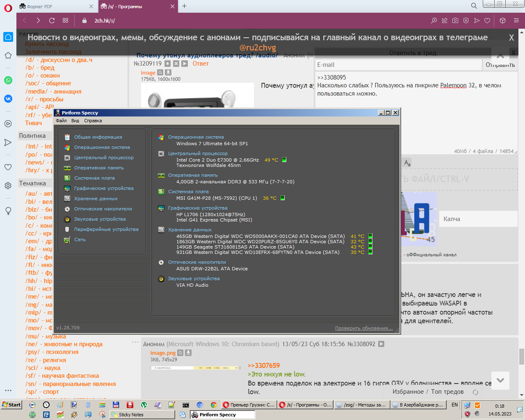The image size is (525, 420).
Task: Open Easy Setup sliders icon
Action: (516, 21)
